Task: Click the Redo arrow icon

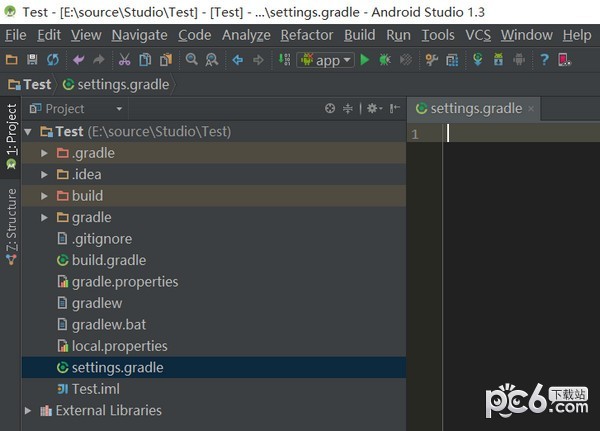Action: (99, 60)
